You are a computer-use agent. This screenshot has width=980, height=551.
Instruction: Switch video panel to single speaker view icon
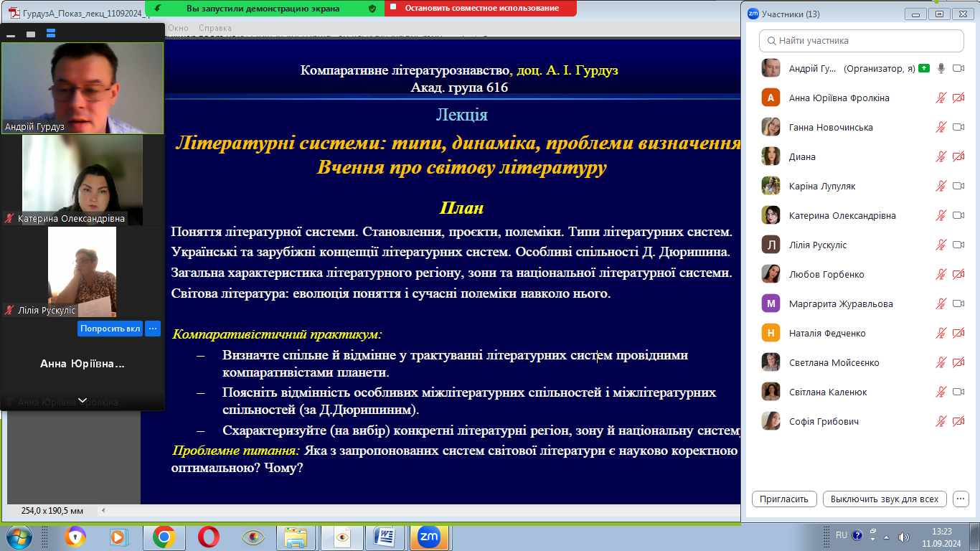coord(31,34)
